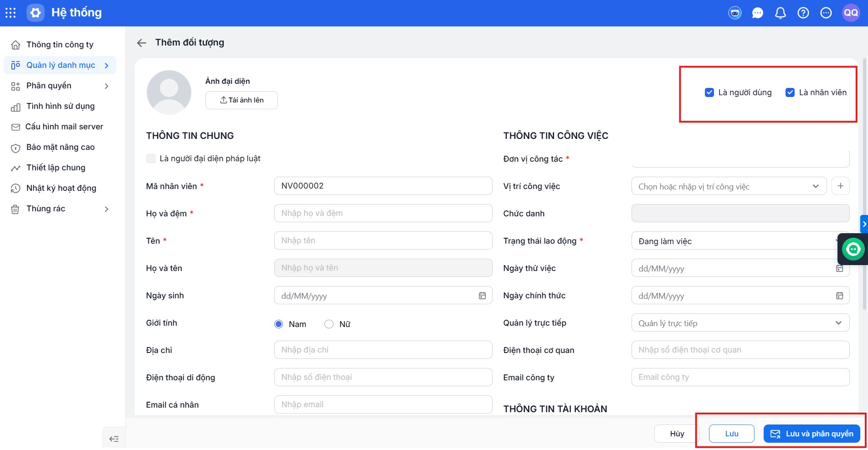The width and height of the screenshot is (868, 450).
Task: Open Cấu hình mail server menu item
Action: point(60,127)
